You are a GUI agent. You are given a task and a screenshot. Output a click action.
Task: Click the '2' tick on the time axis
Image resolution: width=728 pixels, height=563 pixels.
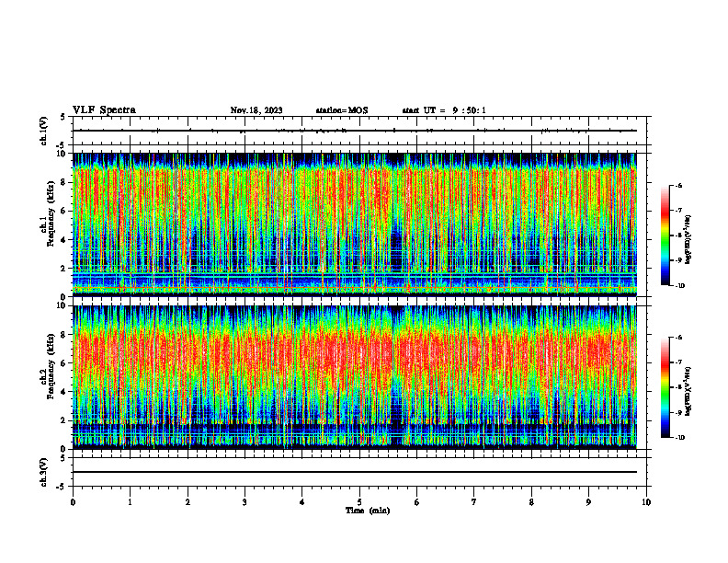point(188,502)
